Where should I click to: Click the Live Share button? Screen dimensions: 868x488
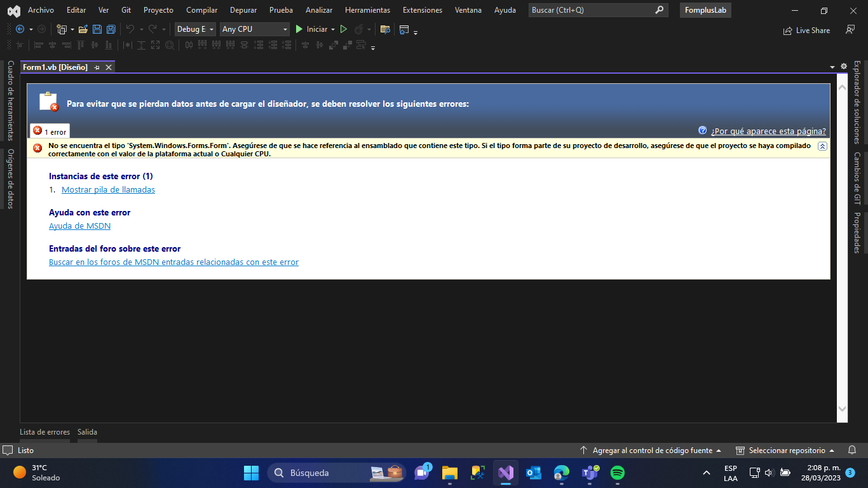[x=806, y=30]
